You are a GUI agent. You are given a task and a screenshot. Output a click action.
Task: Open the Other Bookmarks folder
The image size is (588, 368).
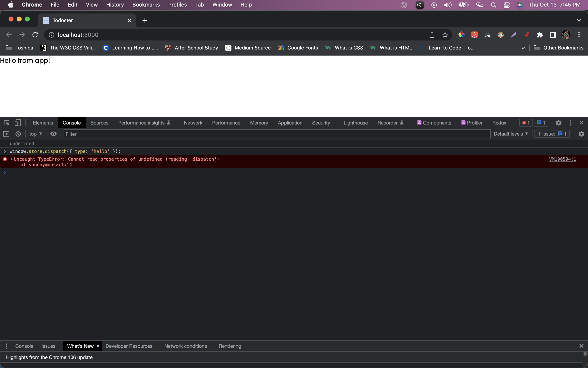click(558, 48)
